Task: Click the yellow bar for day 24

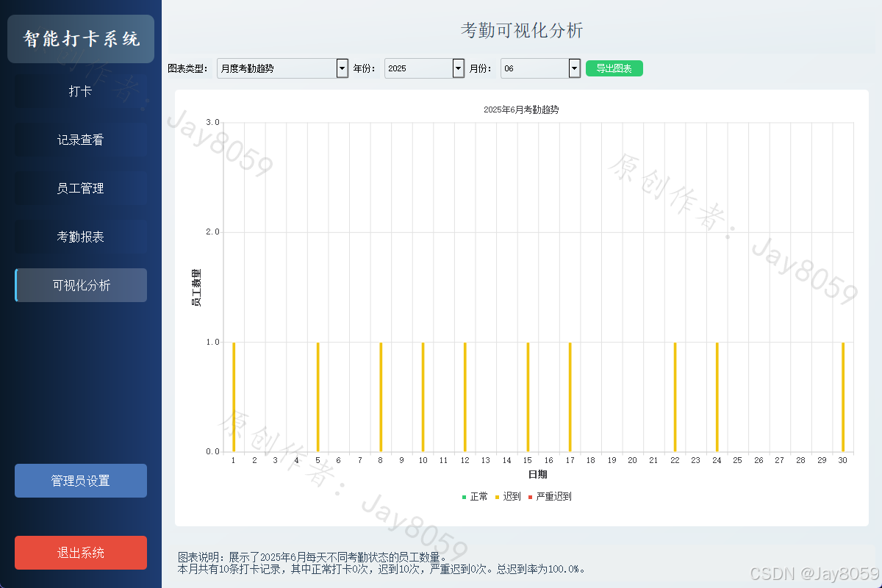Action: pyautogui.click(x=717, y=397)
